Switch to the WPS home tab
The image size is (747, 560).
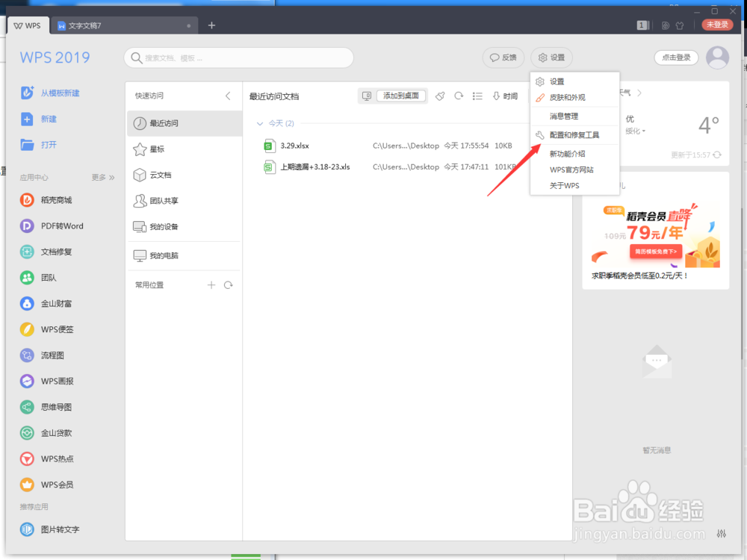click(x=28, y=25)
